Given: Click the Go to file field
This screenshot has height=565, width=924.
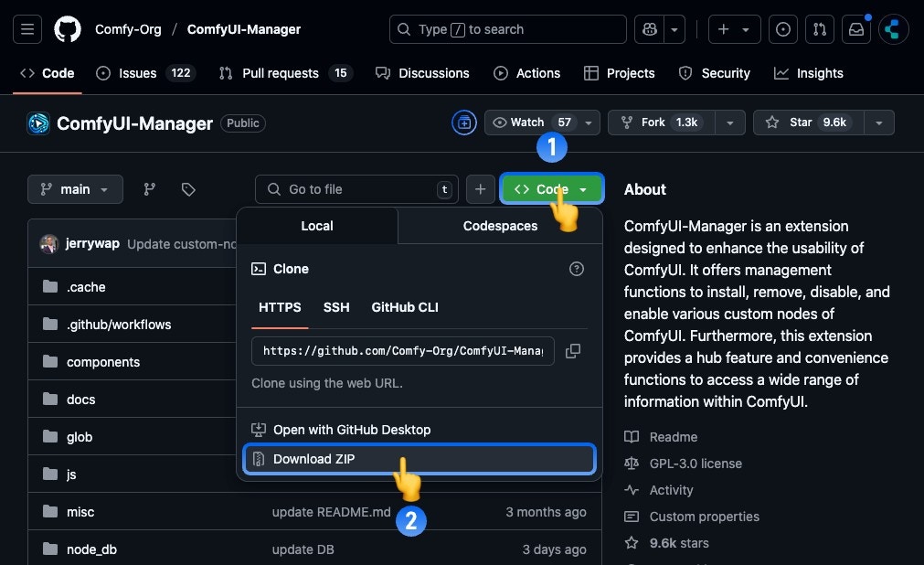Looking at the screenshot, I should [356, 189].
